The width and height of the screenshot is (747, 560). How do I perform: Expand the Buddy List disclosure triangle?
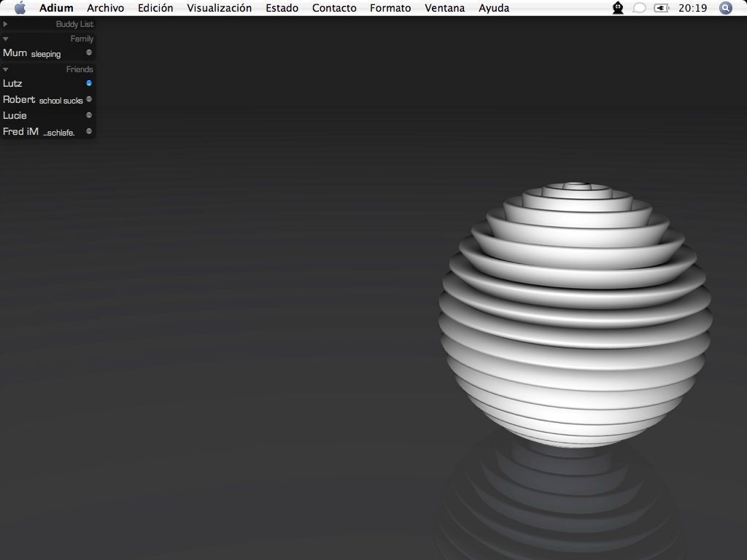[x=6, y=24]
